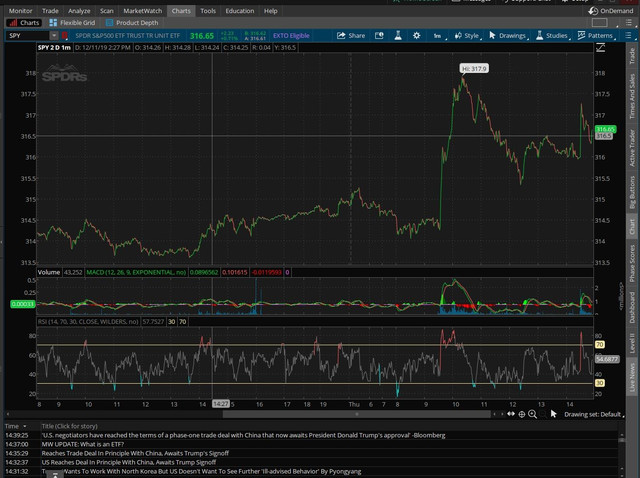The height and width of the screenshot is (478, 640).
Task: Open the Tools tab
Action: coord(208,11)
